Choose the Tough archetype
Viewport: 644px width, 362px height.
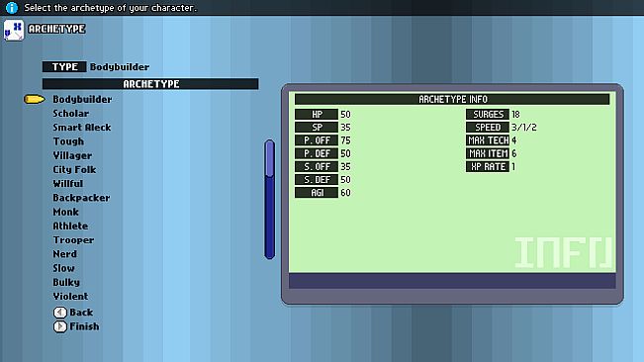point(68,141)
